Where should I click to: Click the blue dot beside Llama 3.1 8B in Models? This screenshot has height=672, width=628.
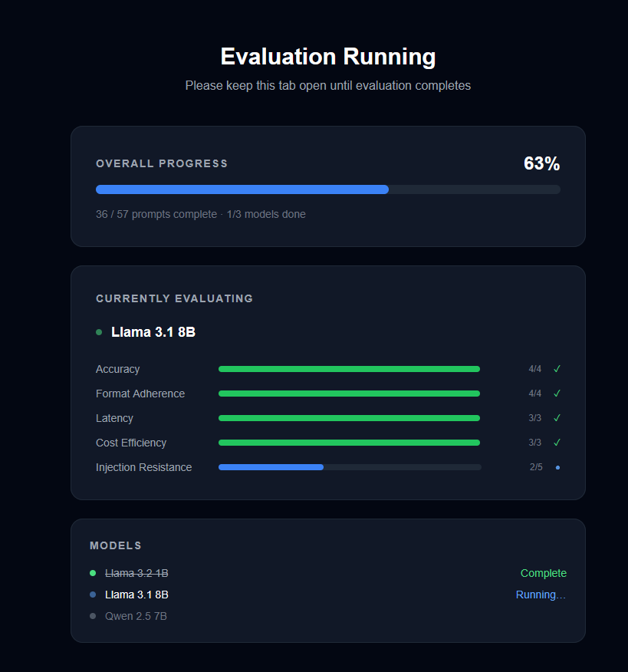coord(94,595)
